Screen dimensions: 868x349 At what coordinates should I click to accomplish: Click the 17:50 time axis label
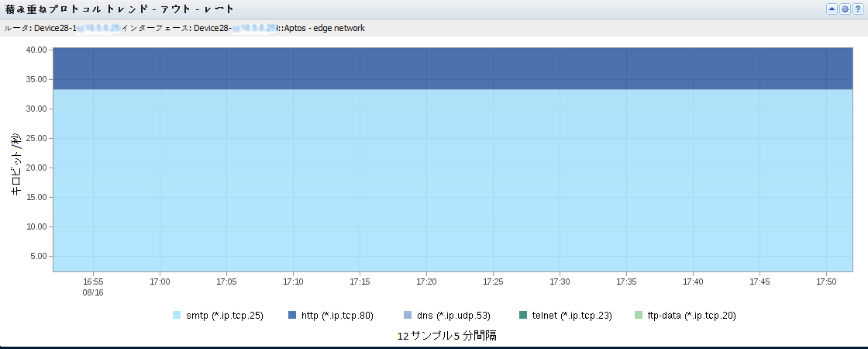click(x=826, y=282)
